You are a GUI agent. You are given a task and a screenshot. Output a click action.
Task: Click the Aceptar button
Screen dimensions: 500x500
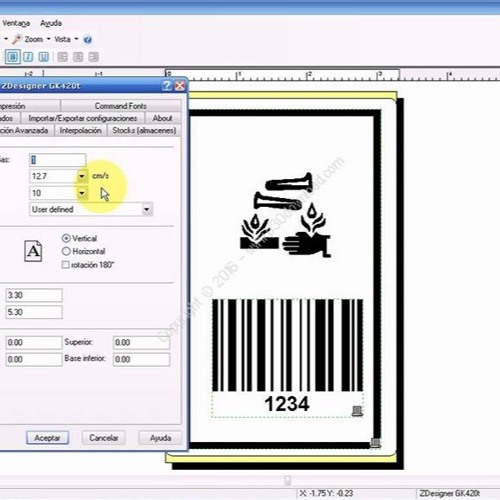pos(47,438)
